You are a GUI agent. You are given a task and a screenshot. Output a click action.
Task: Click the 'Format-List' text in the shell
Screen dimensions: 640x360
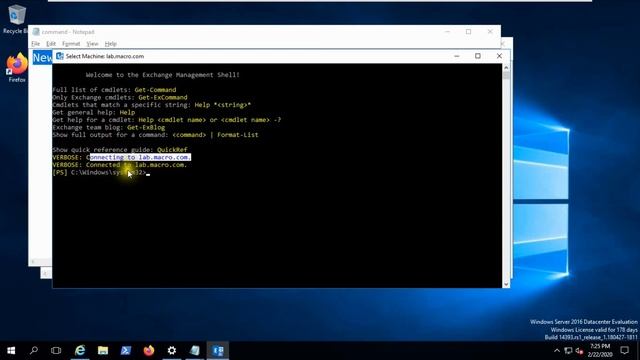pyautogui.click(x=238, y=135)
